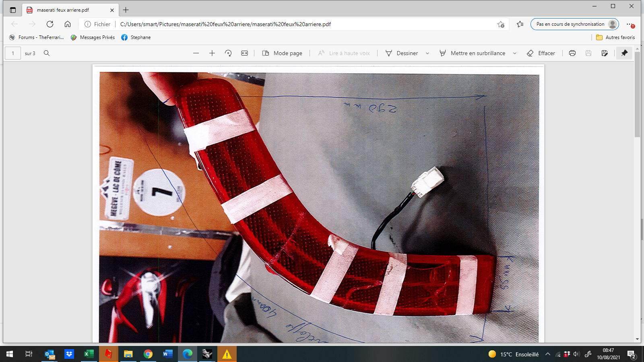Print the PDF document
This screenshot has width=644, height=362.
click(x=572, y=53)
